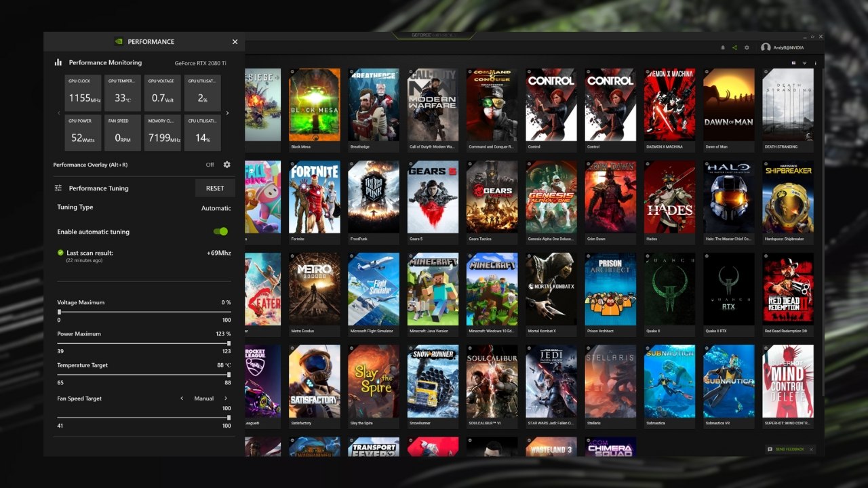The height and width of the screenshot is (488, 868).
Task: Open the game library filter icon
Action: (805, 63)
